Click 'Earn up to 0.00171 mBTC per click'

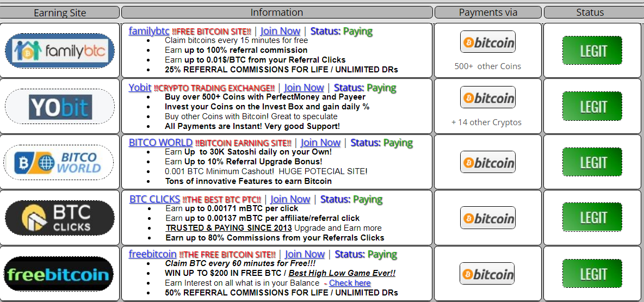coord(232,208)
